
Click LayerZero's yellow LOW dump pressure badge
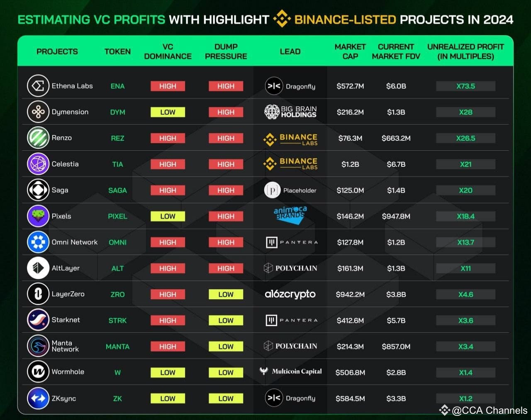pyautogui.click(x=226, y=294)
